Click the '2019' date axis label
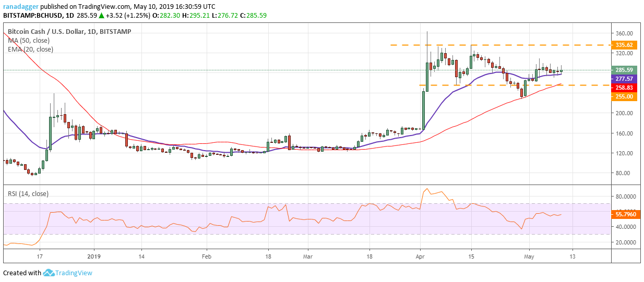The image size is (644, 282). [94, 257]
